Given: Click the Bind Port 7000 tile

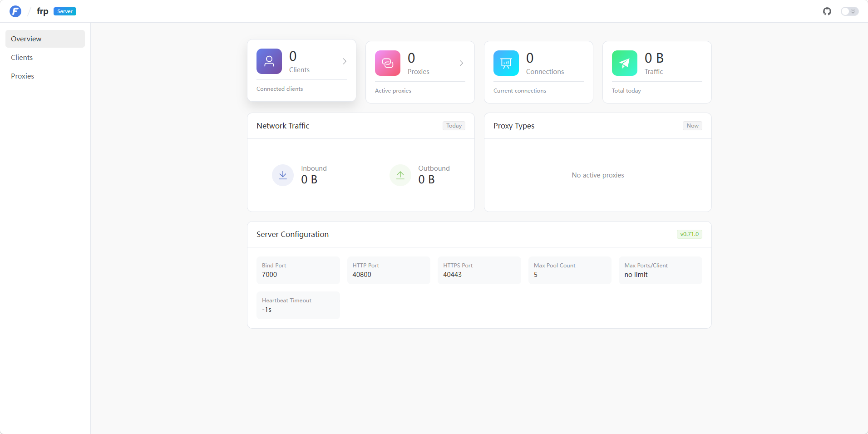Looking at the screenshot, I should [x=298, y=270].
